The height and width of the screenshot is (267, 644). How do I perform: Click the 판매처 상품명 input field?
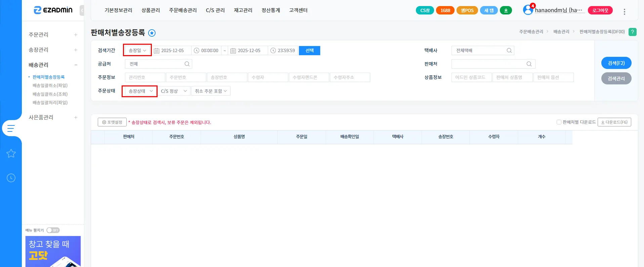click(512, 77)
